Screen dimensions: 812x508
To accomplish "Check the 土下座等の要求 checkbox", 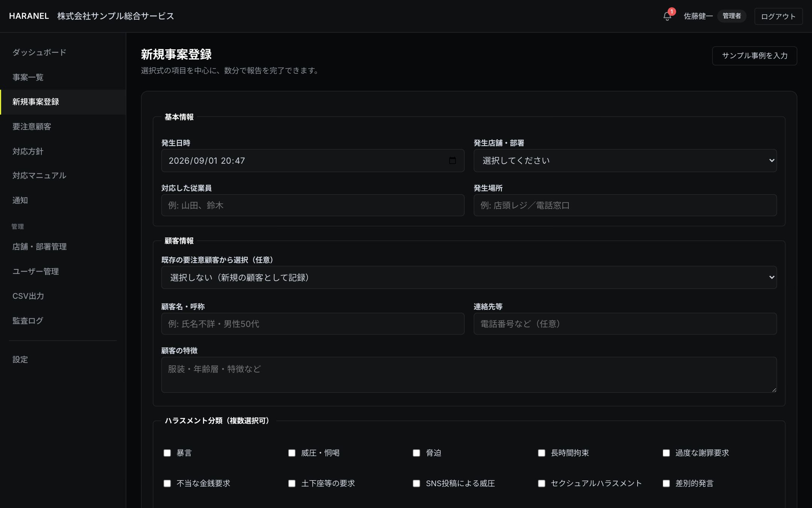I will [292, 484].
